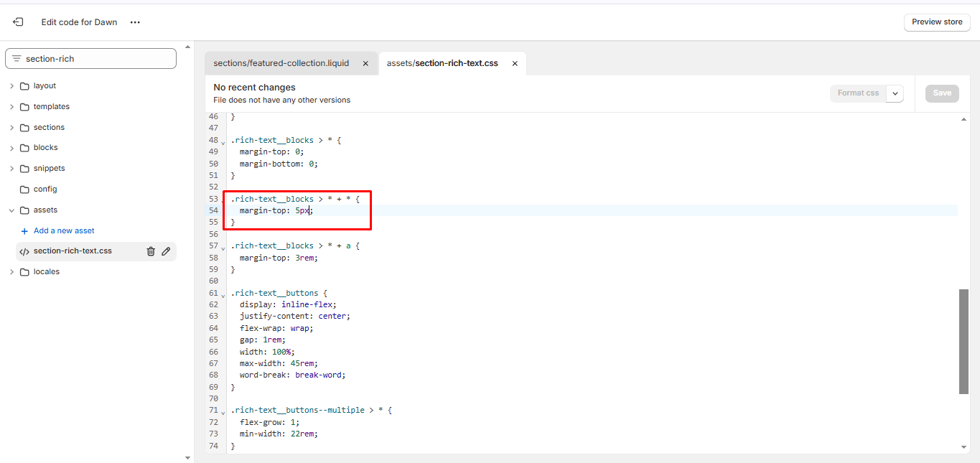
Task: Fold the code block at line 61
Action: tap(223, 295)
